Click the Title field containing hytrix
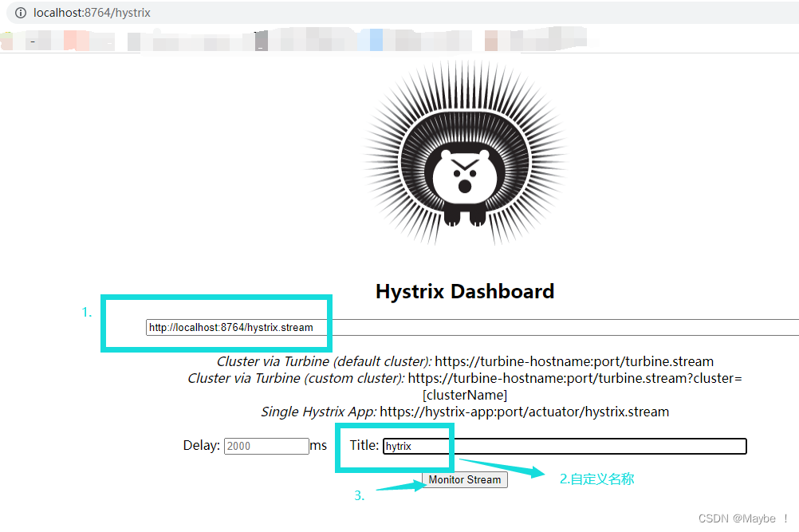This screenshot has width=799, height=532. tap(565, 446)
